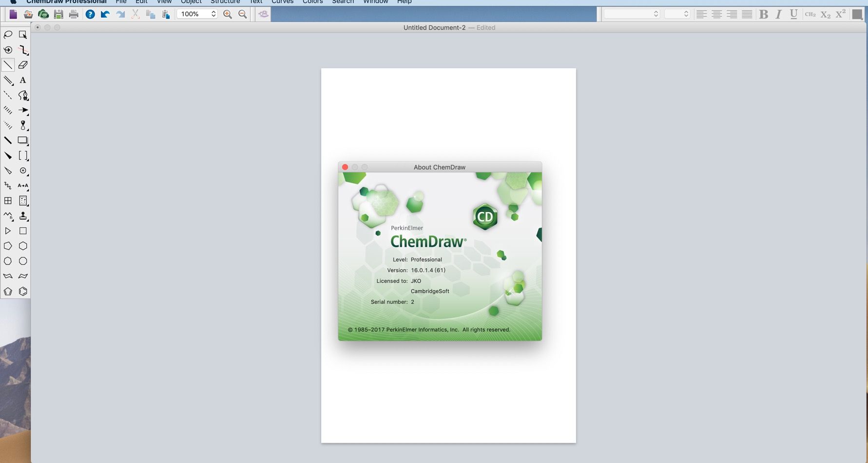The width and height of the screenshot is (868, 463).
Task: Choose the Orbital tool
Action: point(23,125)
